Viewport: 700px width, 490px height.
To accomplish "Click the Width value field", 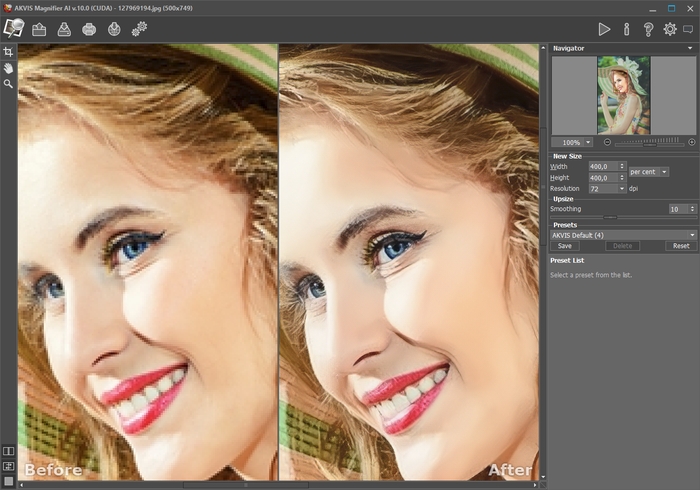I will coord(604,166).
